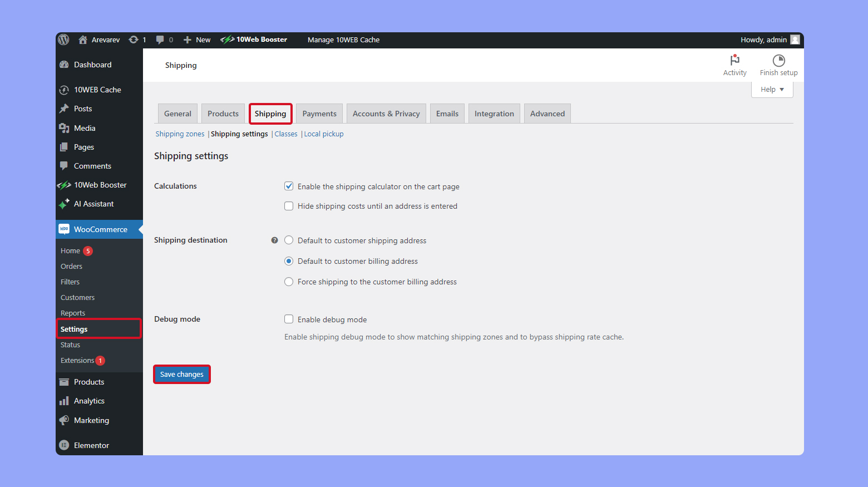
Task: Click the 10Web Booster icon in the top bar
Action: (x=227, y=40)
